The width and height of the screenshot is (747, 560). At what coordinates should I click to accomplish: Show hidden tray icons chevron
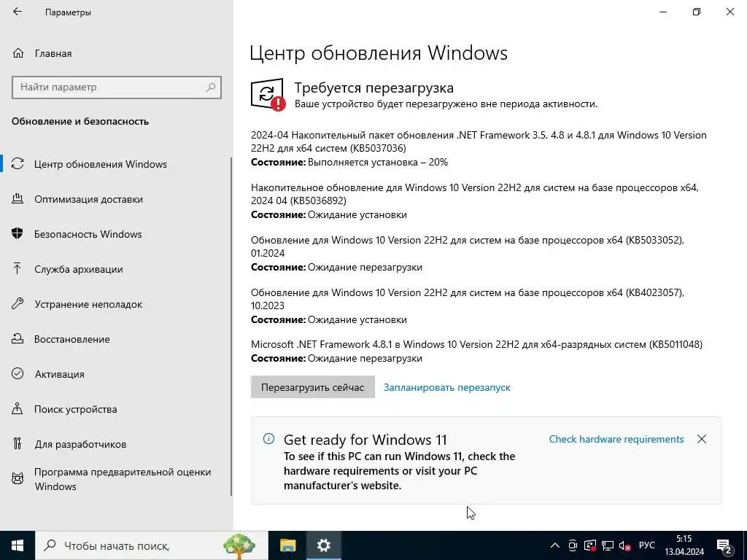point(555,545)
